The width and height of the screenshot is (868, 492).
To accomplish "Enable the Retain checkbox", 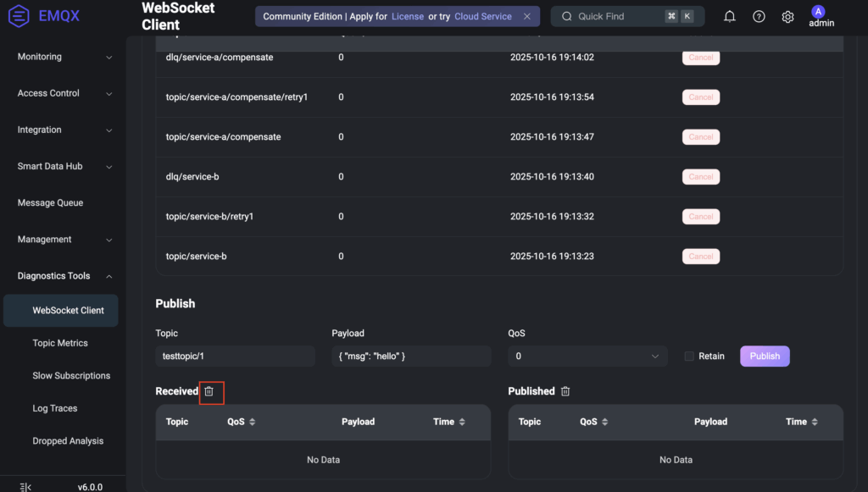I will (x=689, y=357).
